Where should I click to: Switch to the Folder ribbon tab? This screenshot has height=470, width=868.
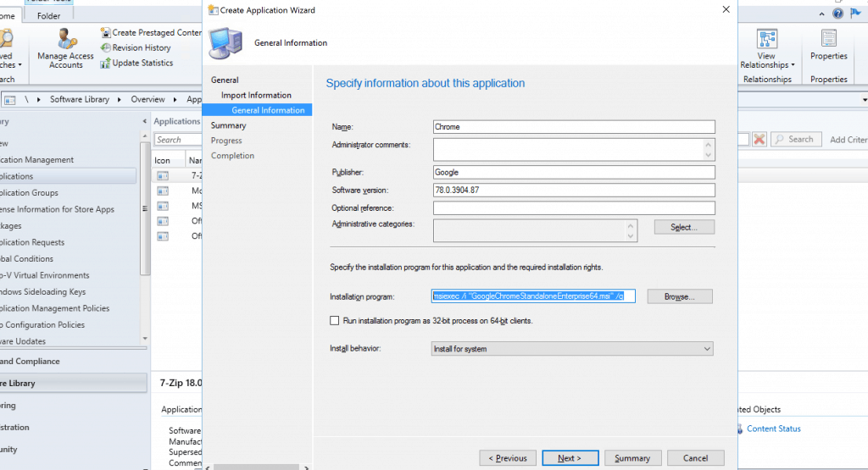click(x=48, y=15)
